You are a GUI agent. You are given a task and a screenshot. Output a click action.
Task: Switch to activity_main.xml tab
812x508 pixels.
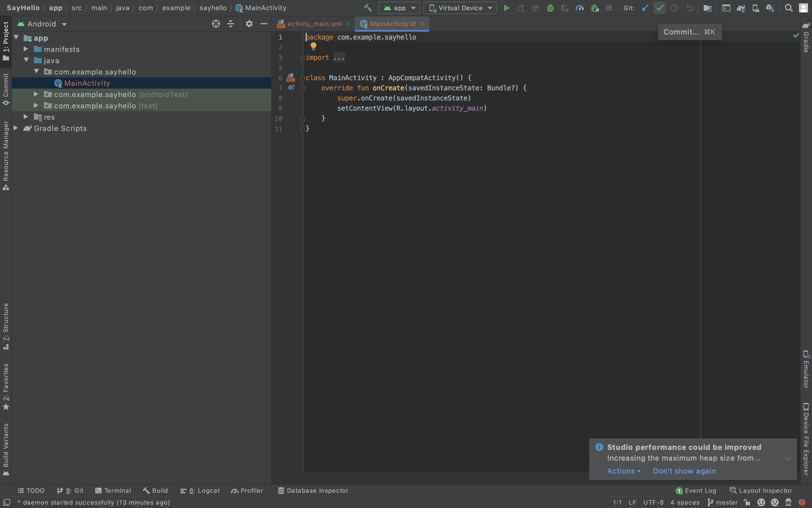click(314, 24)
